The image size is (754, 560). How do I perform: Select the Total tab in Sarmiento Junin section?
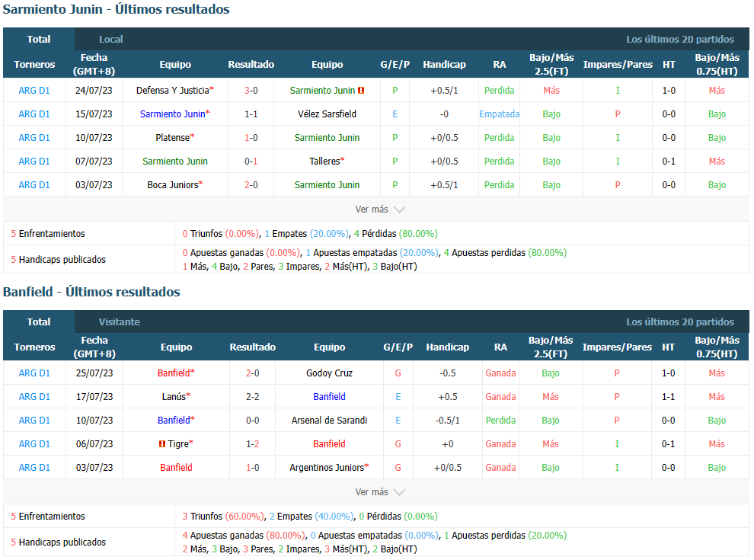39,40
